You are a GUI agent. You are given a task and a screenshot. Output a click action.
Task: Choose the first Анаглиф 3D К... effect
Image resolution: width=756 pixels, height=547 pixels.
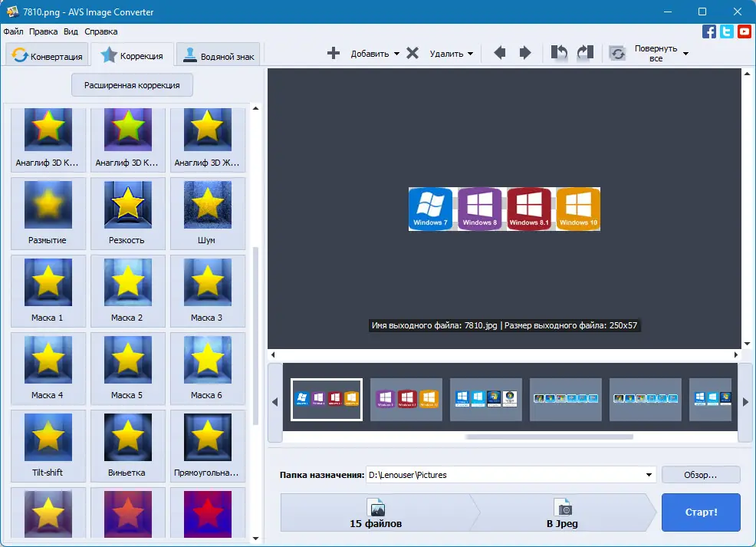coord(48,139)
